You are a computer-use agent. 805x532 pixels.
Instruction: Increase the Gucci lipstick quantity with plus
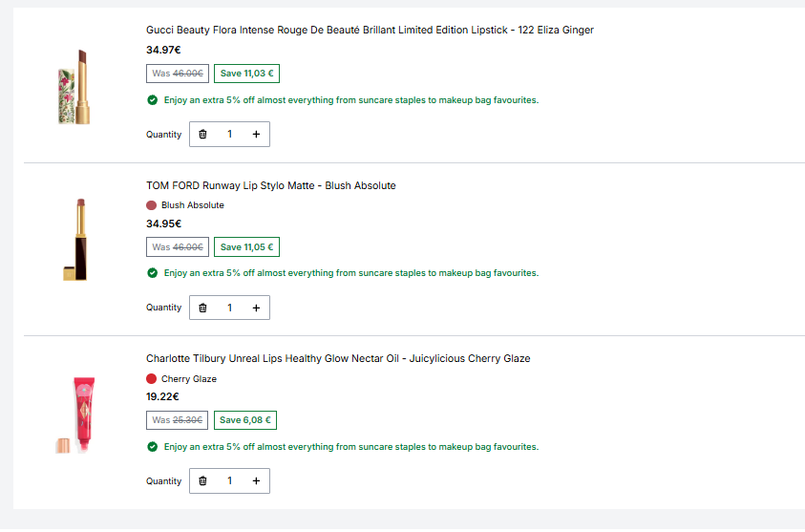[x=256, y=134]
